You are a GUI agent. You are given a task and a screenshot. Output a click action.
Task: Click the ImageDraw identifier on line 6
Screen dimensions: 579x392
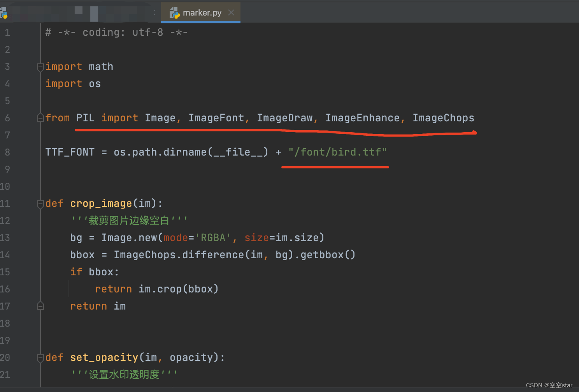click(x=285, y=118)
